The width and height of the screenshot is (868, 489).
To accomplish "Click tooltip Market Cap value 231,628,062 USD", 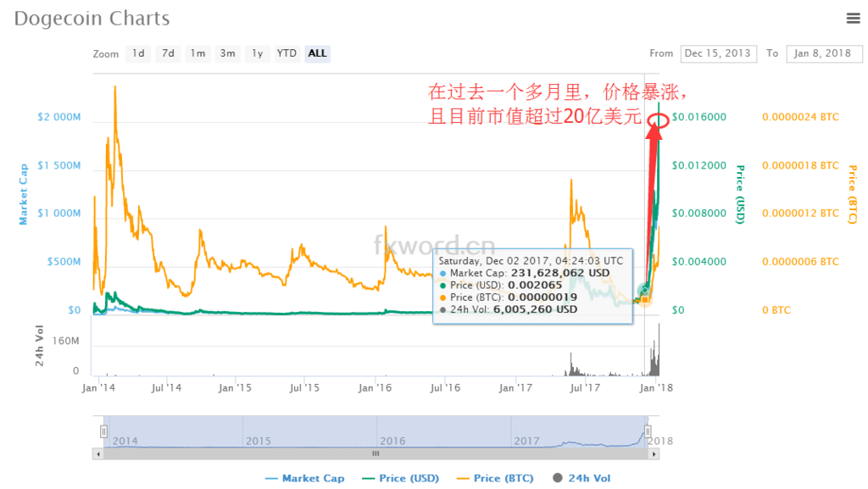I will [x=560, y=273].
